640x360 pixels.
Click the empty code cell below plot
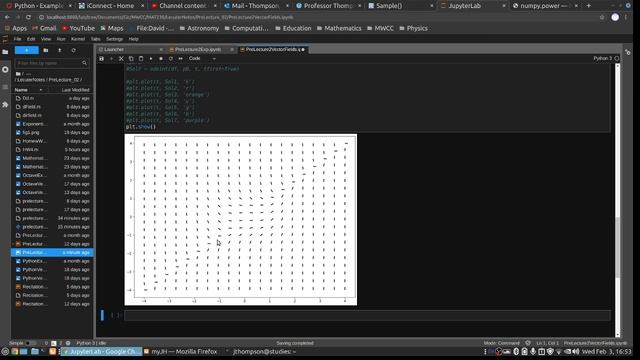point(367,315)
